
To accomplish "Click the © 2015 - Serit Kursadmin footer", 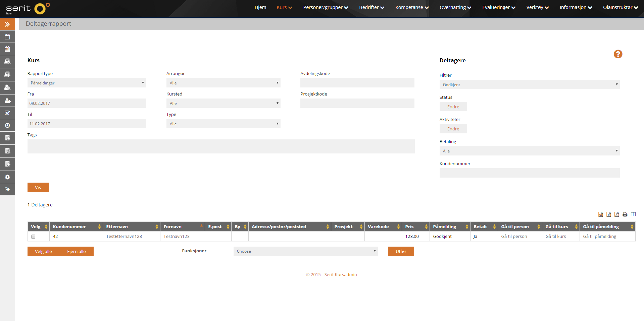I will point(331,274).
